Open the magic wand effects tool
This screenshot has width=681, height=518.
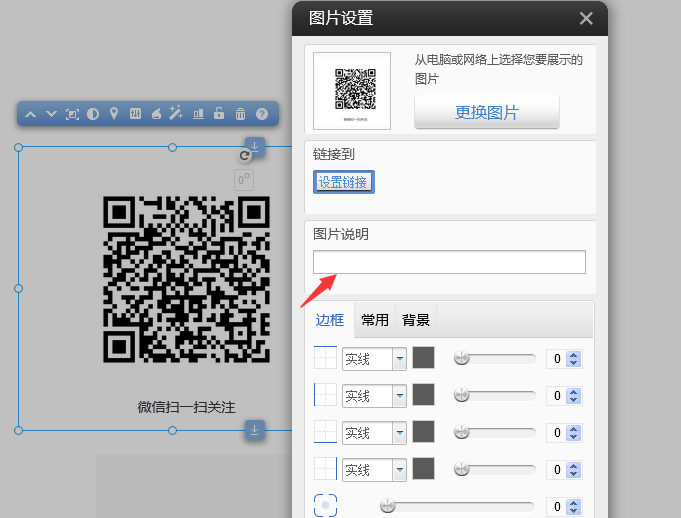coord(176,114)
